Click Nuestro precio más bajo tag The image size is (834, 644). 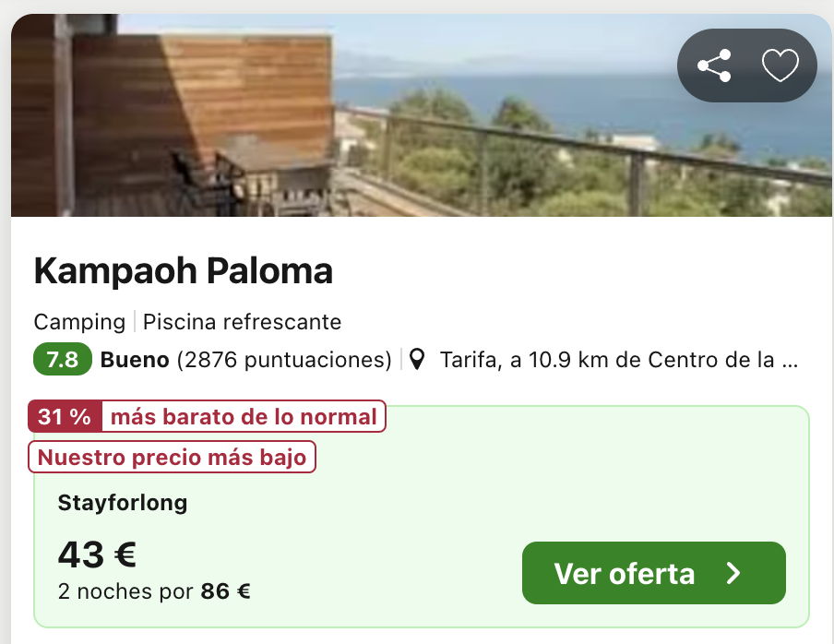(x=172, y=457)
